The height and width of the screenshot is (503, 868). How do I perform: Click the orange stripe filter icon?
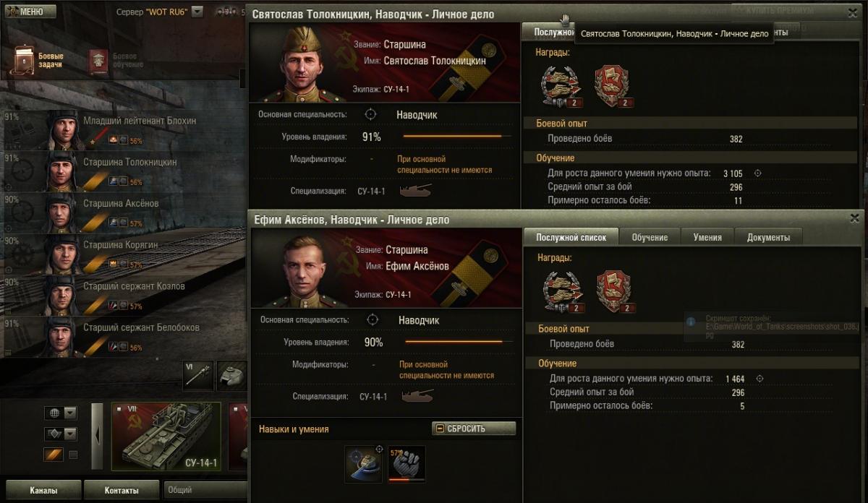tap(54, 455)
